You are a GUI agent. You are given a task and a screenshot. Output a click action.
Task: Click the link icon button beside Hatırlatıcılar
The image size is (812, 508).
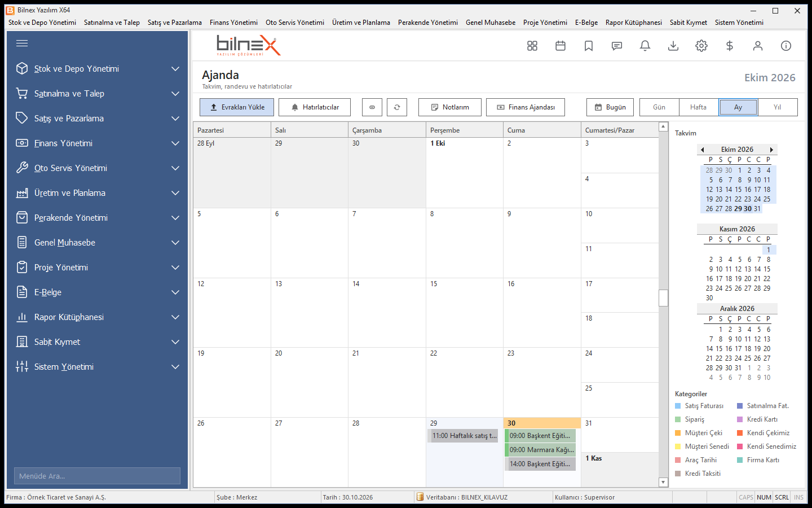[x=372, y=107]
